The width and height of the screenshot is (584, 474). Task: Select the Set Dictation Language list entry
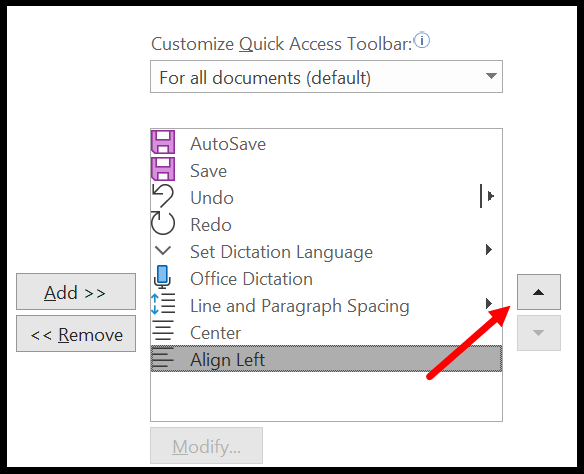point(326,251)
